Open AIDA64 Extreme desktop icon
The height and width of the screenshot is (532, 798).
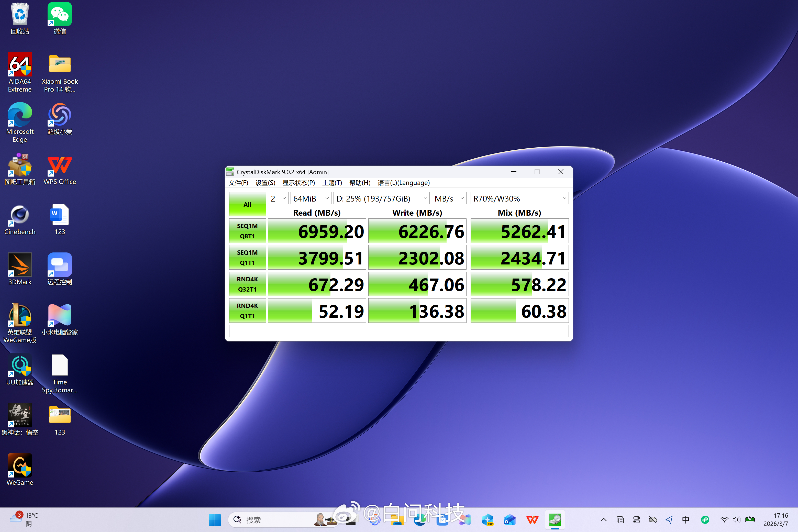click(x=20, y=64)
